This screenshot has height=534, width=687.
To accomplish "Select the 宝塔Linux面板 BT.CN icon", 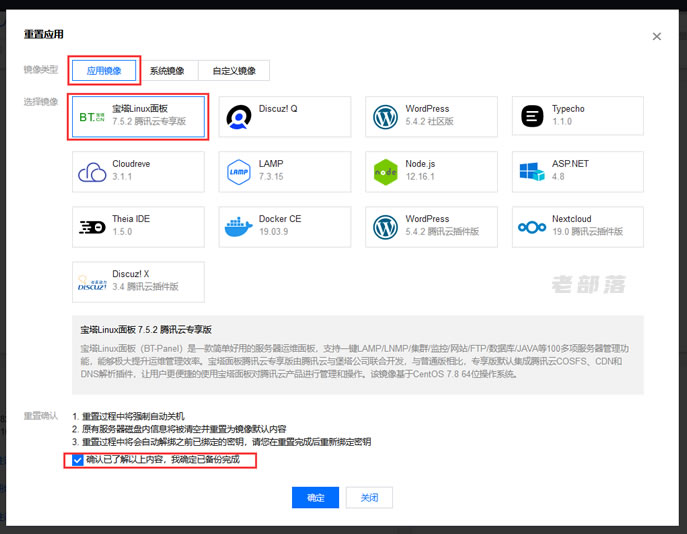I will 92,117.
